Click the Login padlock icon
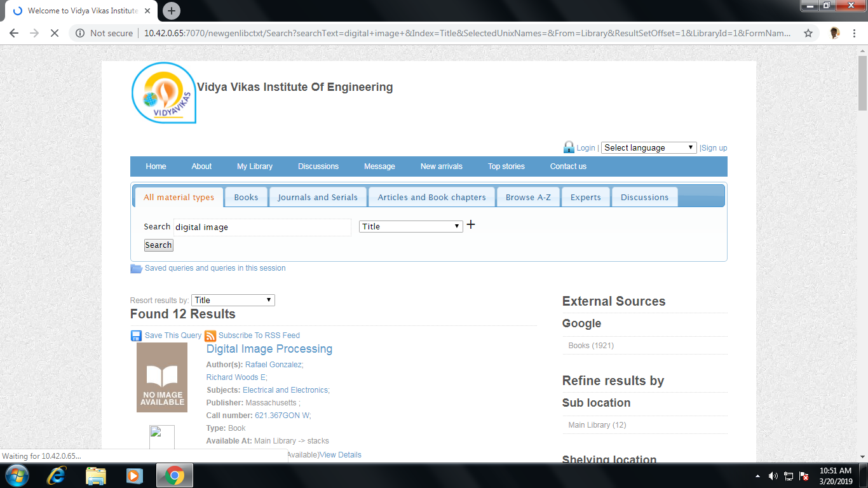Image resolution: width=868 pixels, height=488 pixels. point(569,147)
